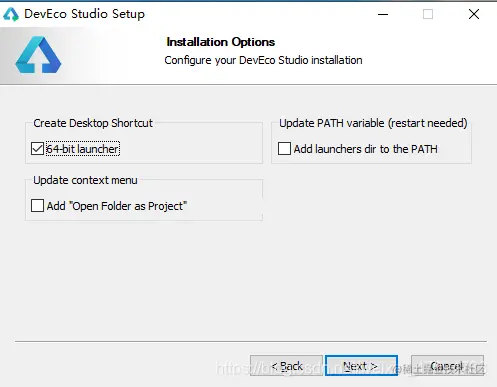Click the "Installation Options" heading

pyautogui.click(x=221, y=42)
